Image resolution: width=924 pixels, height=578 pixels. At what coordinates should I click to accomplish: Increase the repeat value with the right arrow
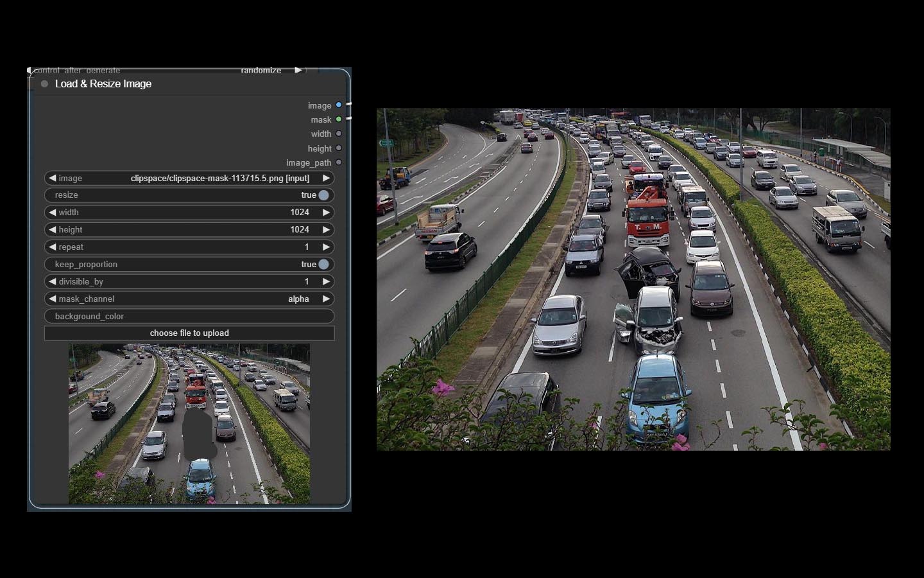pyautogui.click(x=326, y=247)
